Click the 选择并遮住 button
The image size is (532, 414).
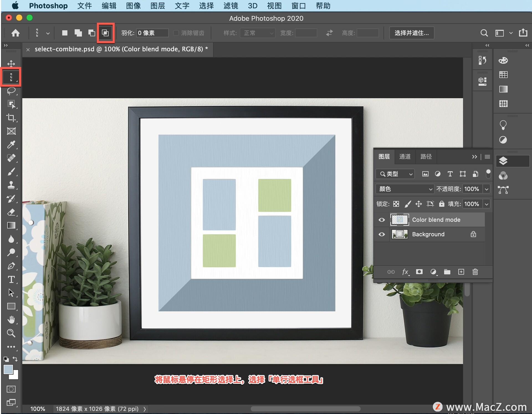coord(412,33)
